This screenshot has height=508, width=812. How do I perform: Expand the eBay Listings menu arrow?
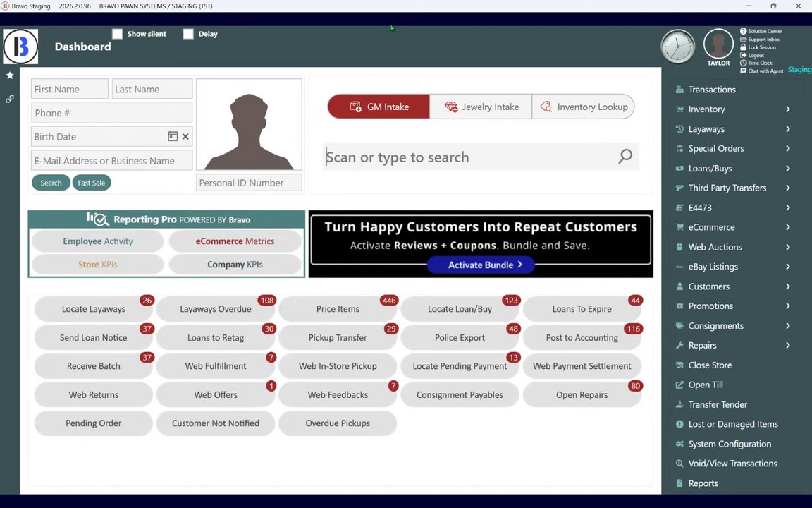[x=787, y=267]
